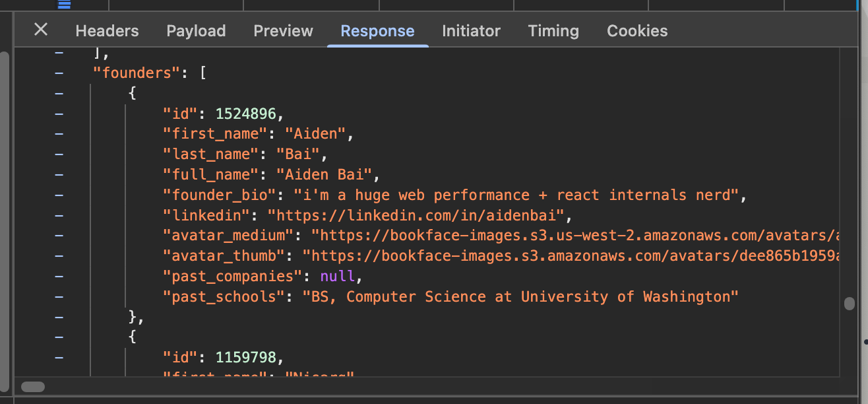Click the id number 1524896

pos(245,113)
